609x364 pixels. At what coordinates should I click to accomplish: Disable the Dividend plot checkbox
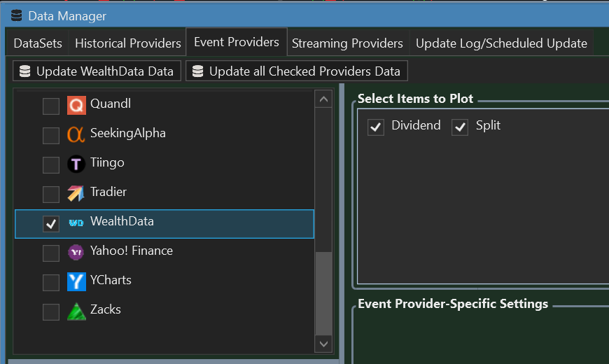pyautogui.click(x=376, y=127)
